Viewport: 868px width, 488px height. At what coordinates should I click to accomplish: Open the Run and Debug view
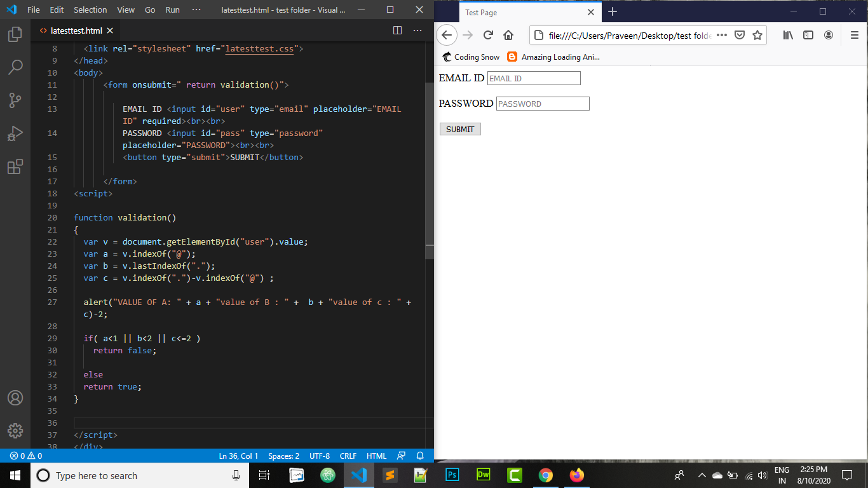pyautogui.click(x=15, y=133)
